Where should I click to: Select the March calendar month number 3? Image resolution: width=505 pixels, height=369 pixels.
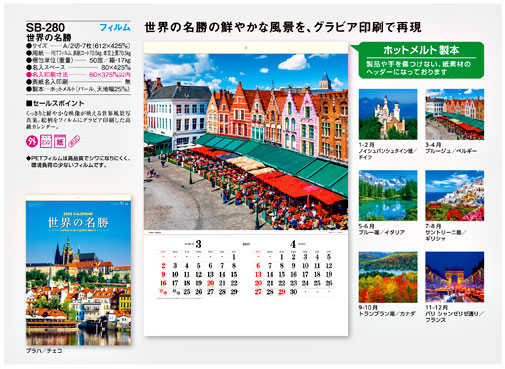(x=198, y=244)
